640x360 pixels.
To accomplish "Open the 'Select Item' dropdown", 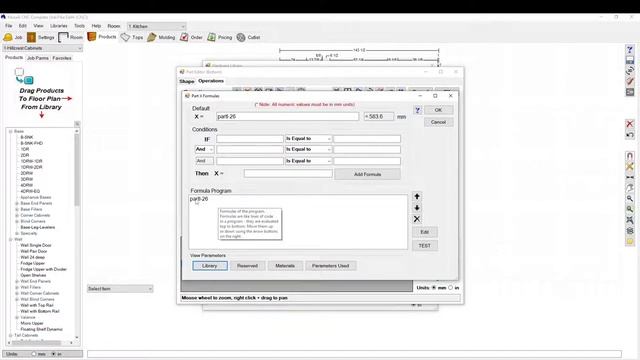I will click(x=120, y=289).
